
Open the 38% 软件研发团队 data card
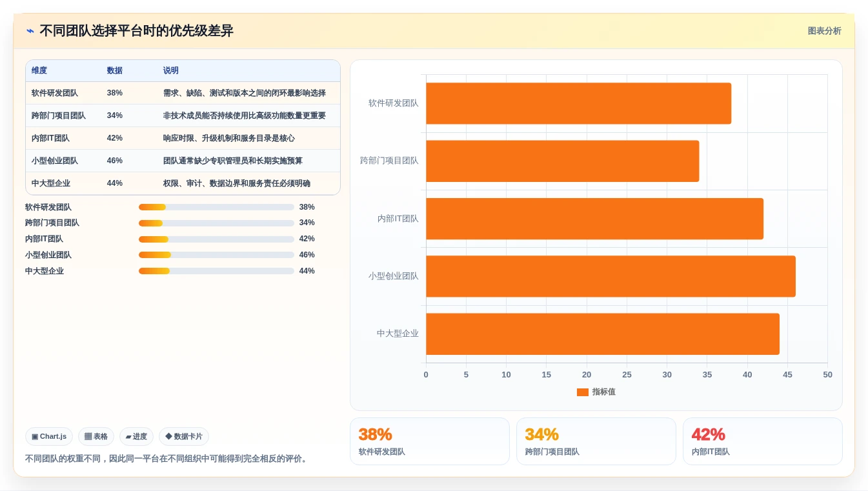point(430,441)
